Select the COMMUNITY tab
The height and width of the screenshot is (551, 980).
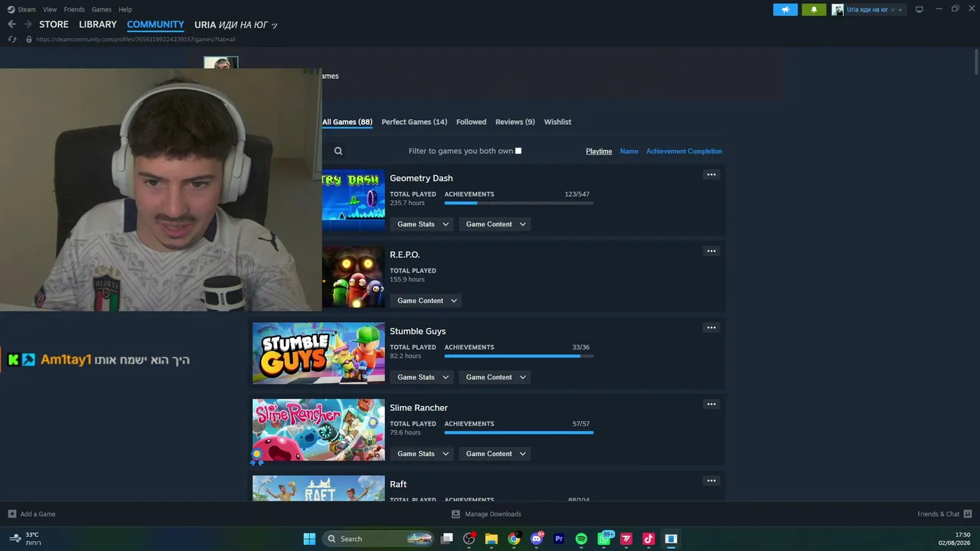pos(155,24)
